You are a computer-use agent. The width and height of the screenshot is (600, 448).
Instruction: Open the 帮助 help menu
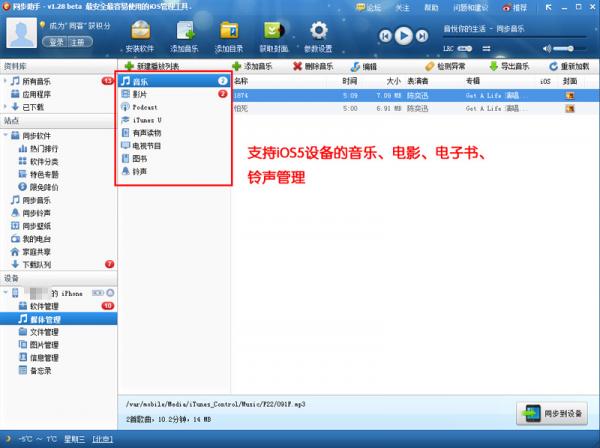[431, 8]
